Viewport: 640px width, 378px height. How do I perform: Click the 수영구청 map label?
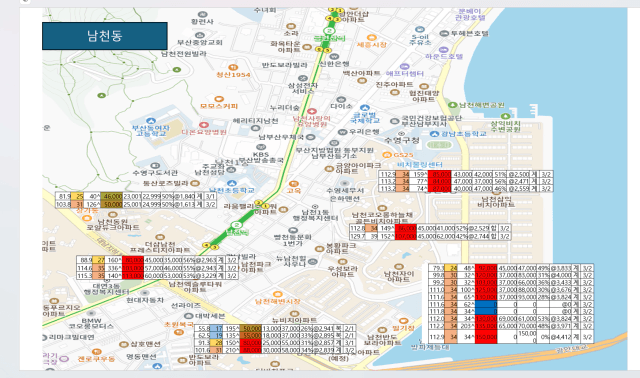tap(402, 140)
